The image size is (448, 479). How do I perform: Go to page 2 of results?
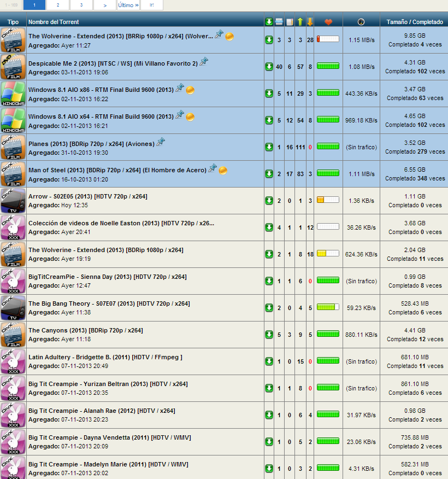click(x=58, y=5)
